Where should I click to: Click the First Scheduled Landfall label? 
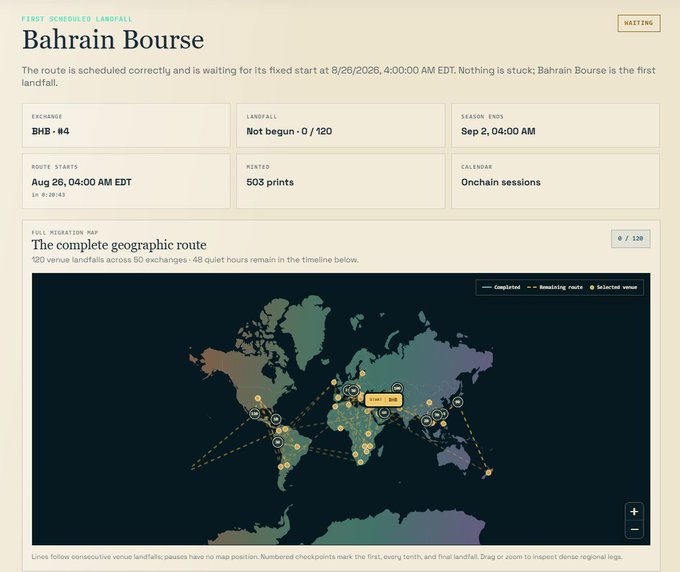pyautogui.click(x=77, y=19)
